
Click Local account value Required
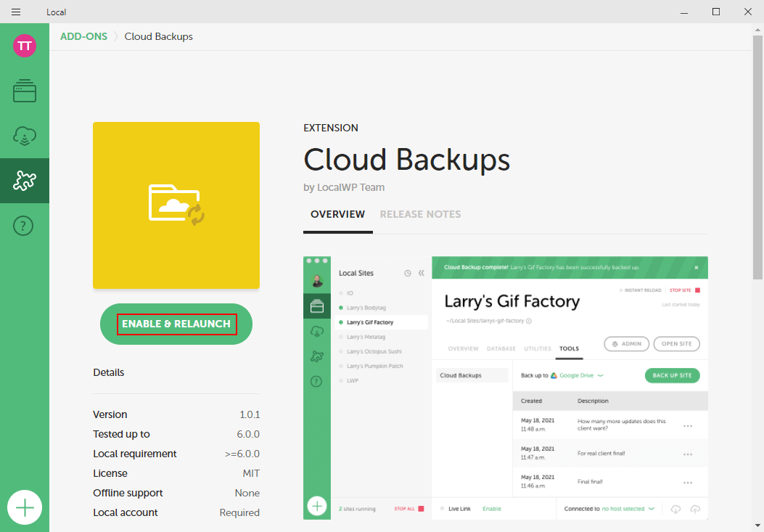239,512
